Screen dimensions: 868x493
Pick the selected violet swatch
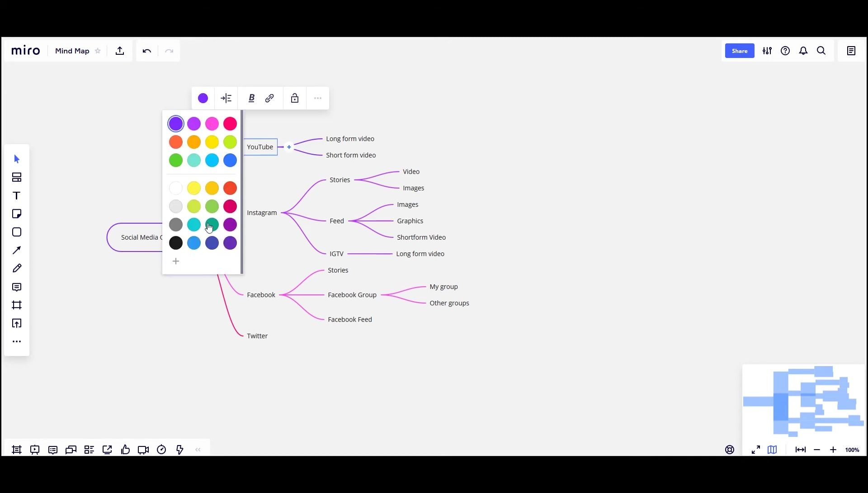tap(176, 124)
